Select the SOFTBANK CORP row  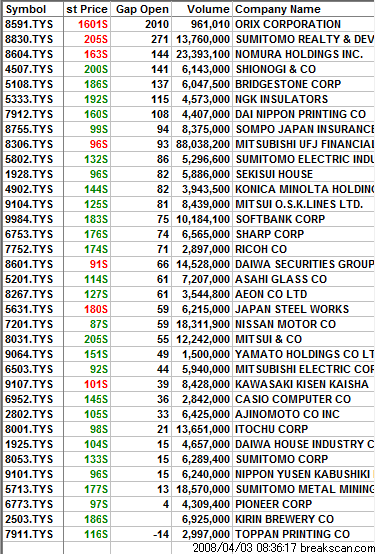click(x=189, y=219)
